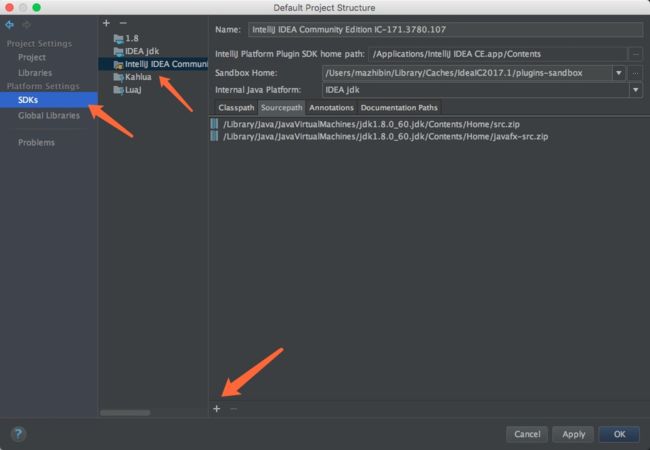Select the LuaJ SDK entry
The width and height of the screenshot is (650, 450).
[133, 90]
